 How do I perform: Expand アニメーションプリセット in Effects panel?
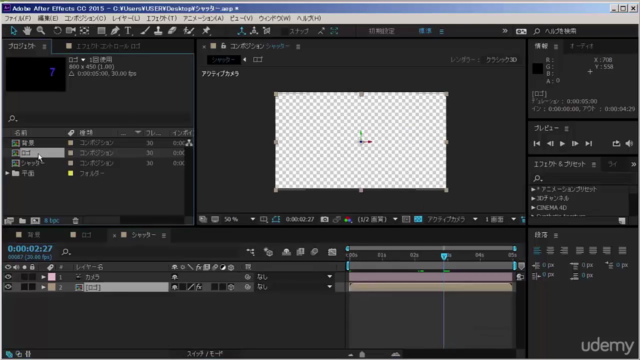pyautogui.click(x=533, y=189)
